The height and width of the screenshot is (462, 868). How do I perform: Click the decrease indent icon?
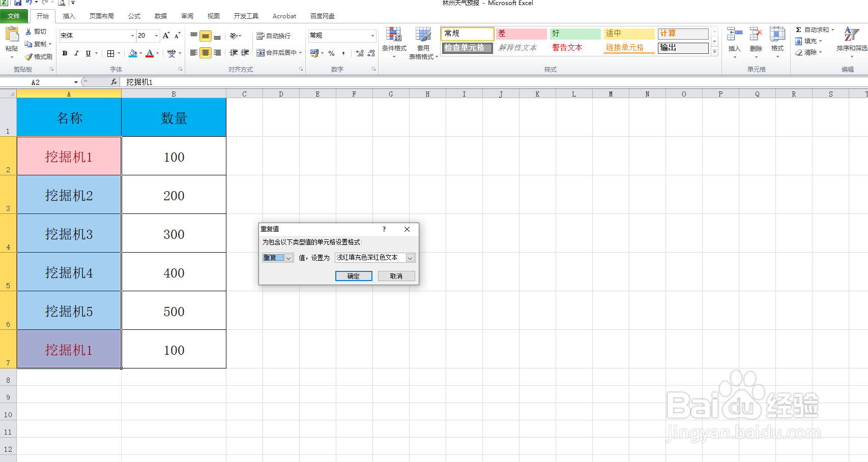[x=234, y=53]
